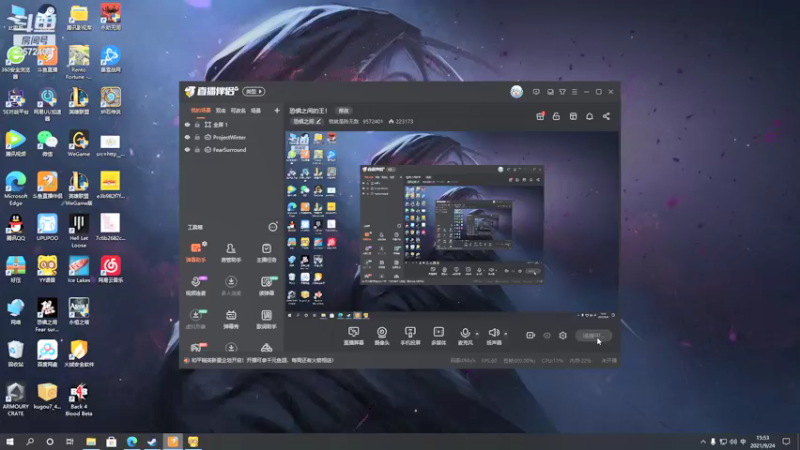This screenshot has width=800, height=450.
Task: Edit category with the pencil icon
Action: coord(318,121)
